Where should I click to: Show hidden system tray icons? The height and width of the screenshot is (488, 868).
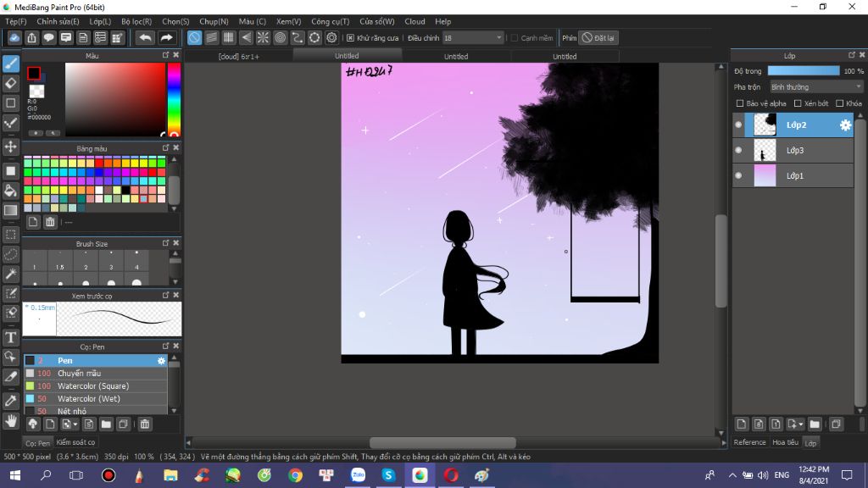coord(732,475)
